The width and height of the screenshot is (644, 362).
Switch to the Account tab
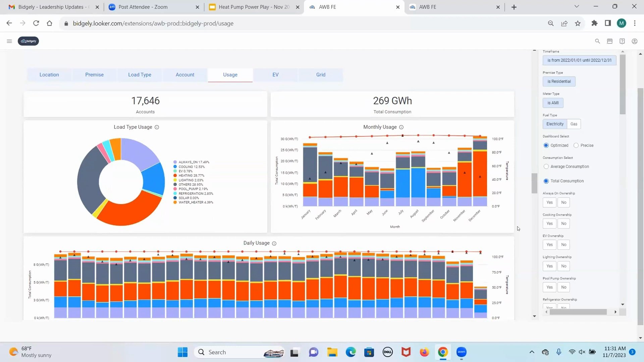click(x=185, y=74)
